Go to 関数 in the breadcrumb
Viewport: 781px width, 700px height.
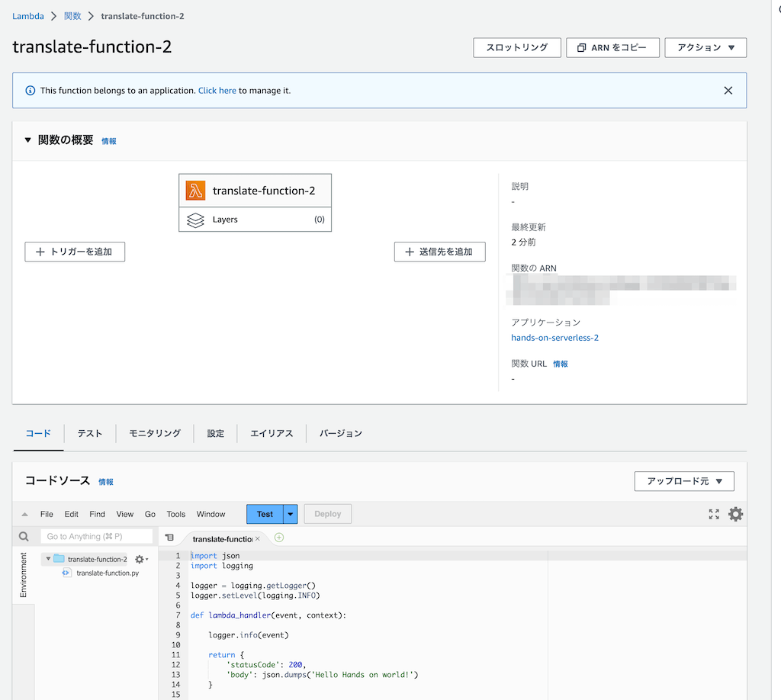coord(72,16)
